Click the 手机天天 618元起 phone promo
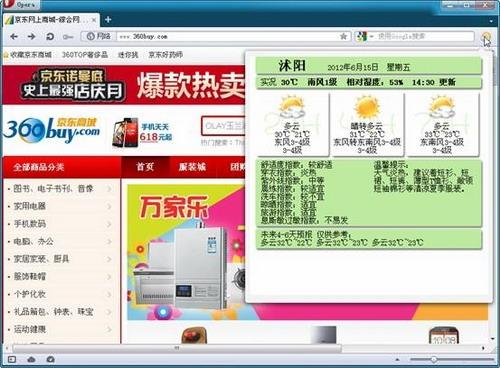This screenshot has height=368, width=500. pos(142,132)
